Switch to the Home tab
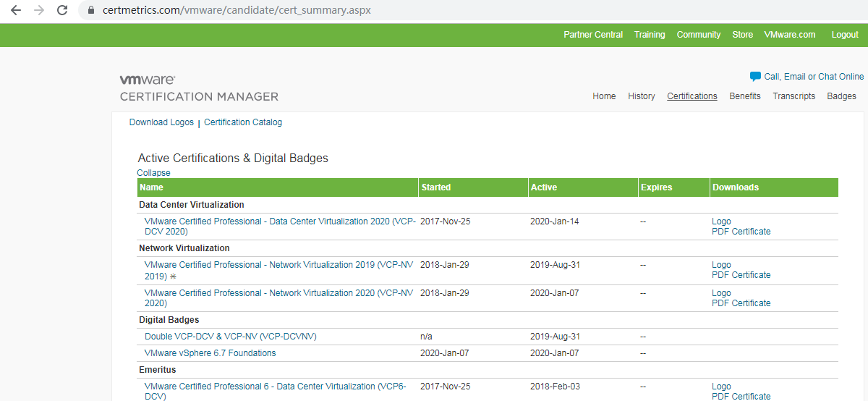Image resolution: width=868 pixels, height=401 pixels. tap(604, 96)
